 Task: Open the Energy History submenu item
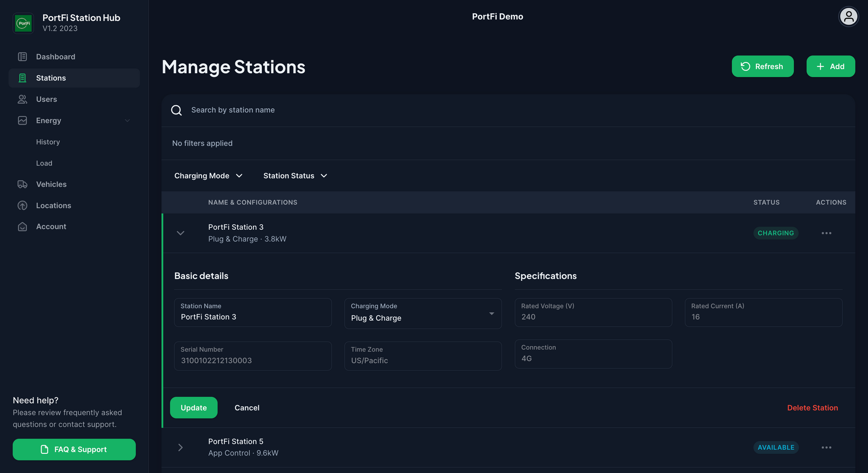point(48,142)
